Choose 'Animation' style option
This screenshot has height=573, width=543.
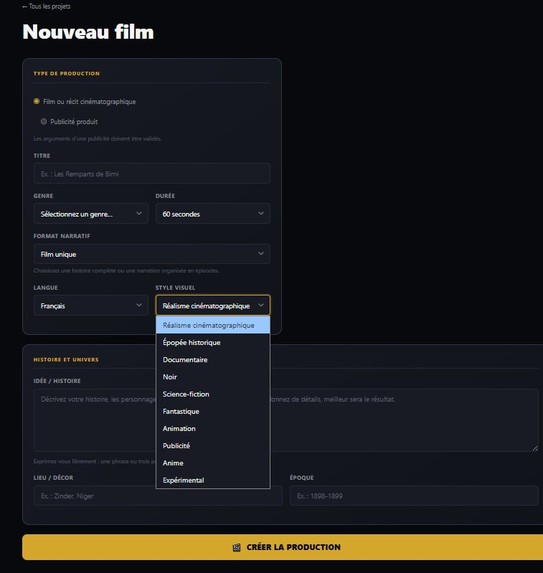pyautogui.click(x=213, y=428)
